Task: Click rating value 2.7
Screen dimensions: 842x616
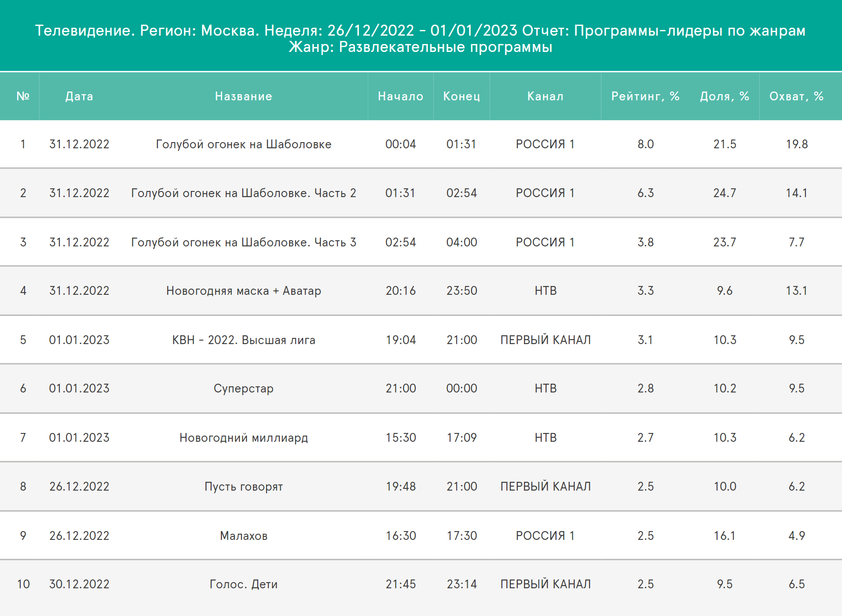Action: [646, 438]
